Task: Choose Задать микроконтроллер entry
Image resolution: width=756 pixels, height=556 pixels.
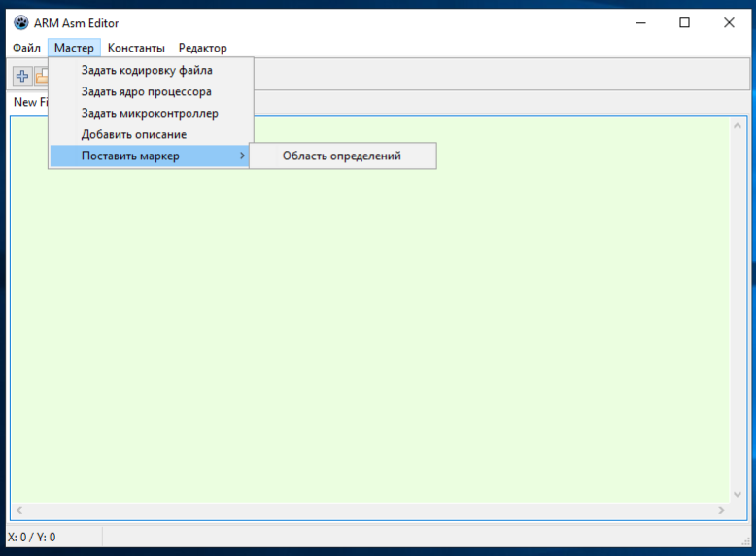Action: pos(150,113)
